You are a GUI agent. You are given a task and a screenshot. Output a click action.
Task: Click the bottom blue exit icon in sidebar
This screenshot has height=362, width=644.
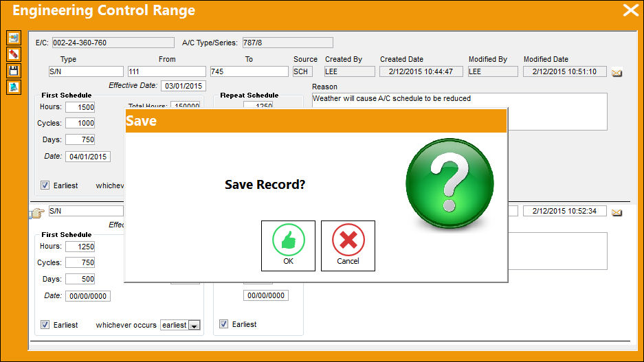(x=14, y=87)
